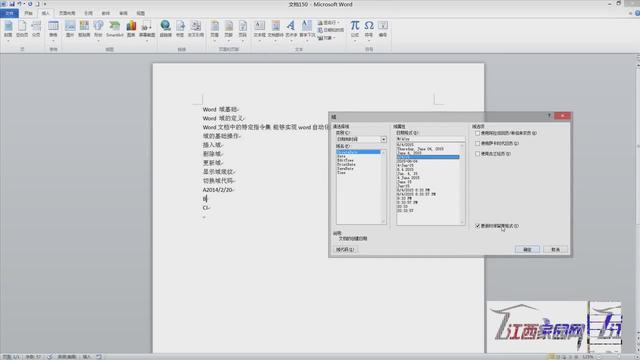
Task: Insert a picture (图片)
Action: 70,29
